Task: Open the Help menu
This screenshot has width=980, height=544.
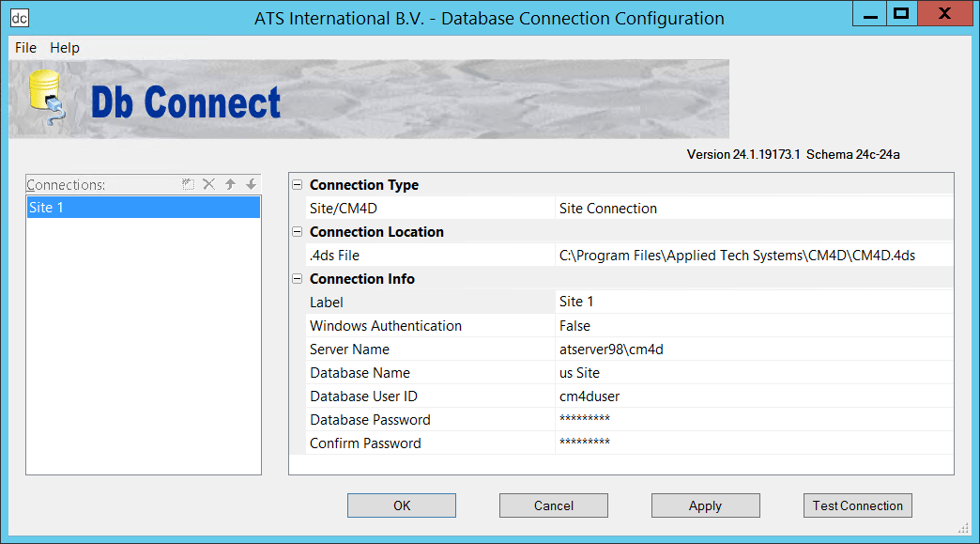Action: pos(65,48)
